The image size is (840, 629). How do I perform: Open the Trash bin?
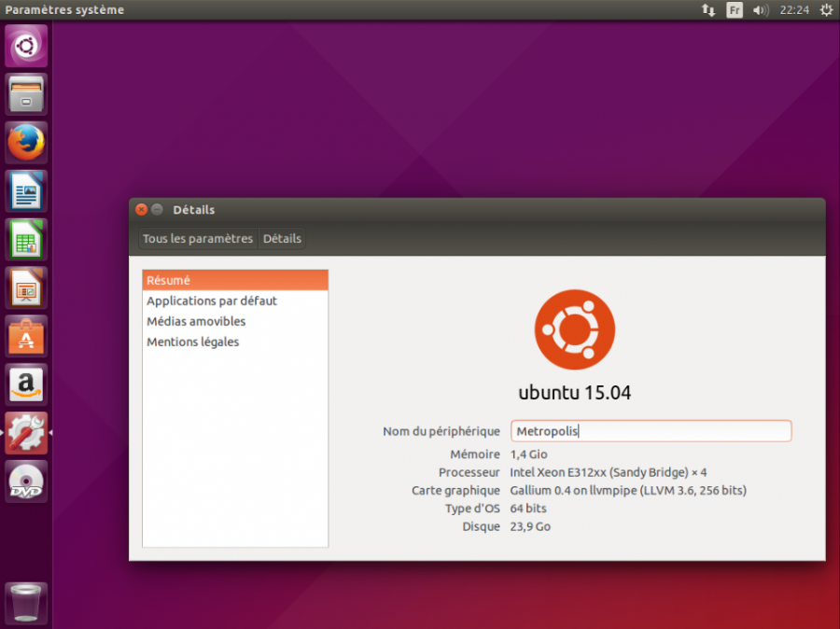click(26, 602)
